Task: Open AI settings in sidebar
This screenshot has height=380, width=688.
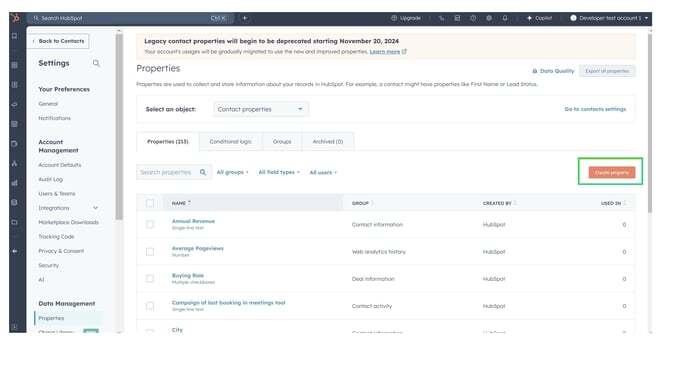Action: point(41,280)
